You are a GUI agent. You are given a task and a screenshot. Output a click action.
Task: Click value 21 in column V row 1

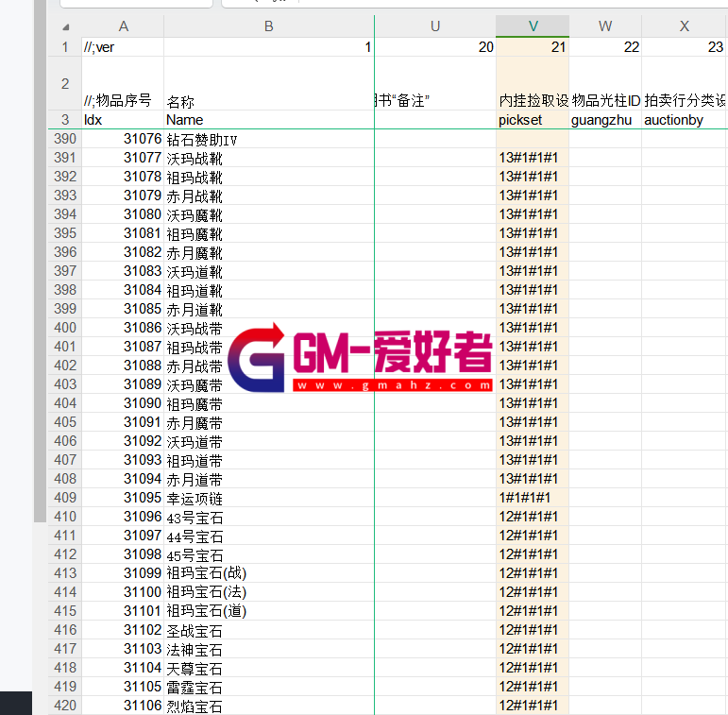(x=533, y=47)
